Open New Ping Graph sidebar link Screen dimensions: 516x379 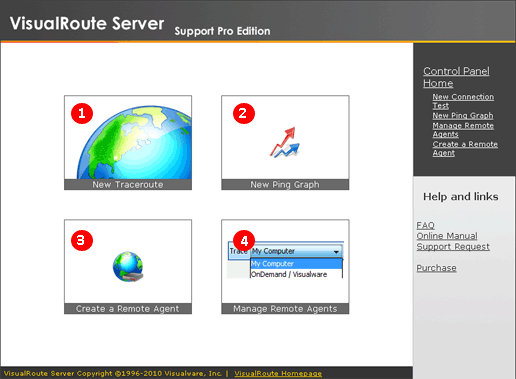pyautogui.click(x=463, y=115)
